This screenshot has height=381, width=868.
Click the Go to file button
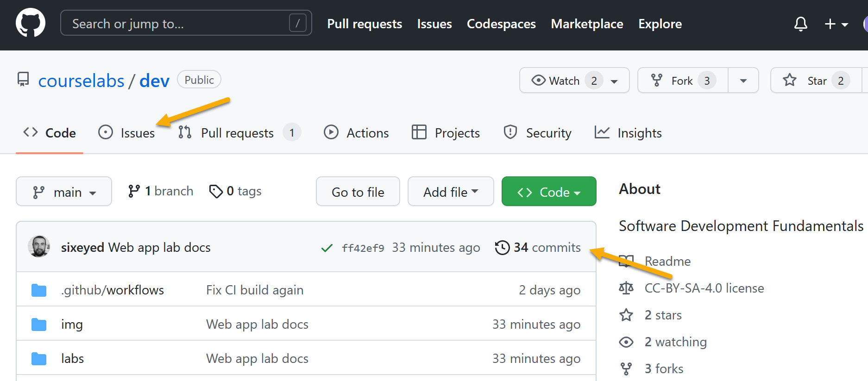358,191
